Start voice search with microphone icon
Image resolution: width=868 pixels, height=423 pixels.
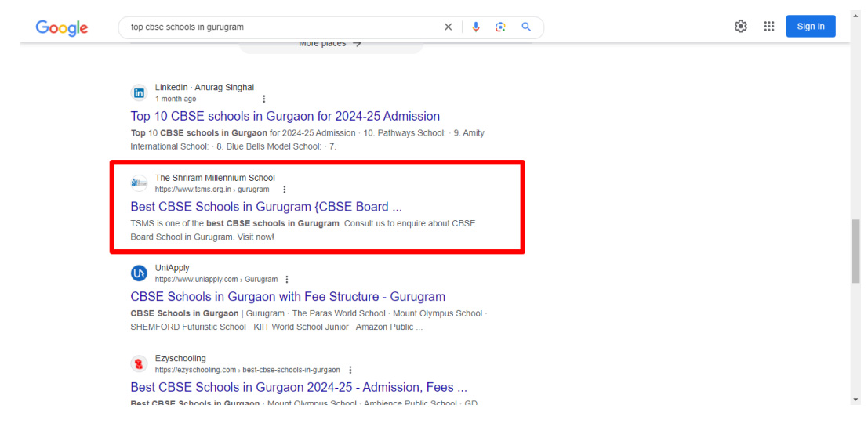pyautogui.click(x=476, y=27)
